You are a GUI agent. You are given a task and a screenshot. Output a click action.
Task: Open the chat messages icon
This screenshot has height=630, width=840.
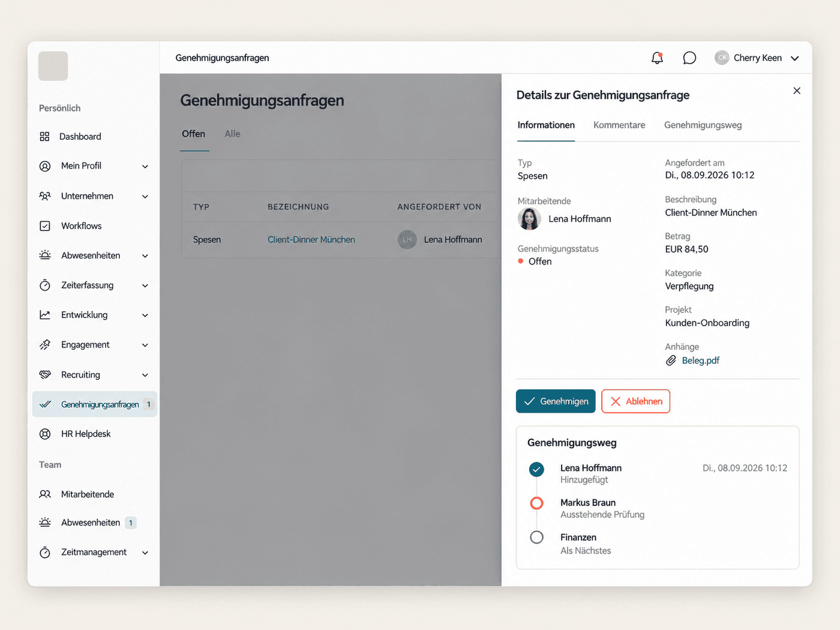click(x=689, y=58)
